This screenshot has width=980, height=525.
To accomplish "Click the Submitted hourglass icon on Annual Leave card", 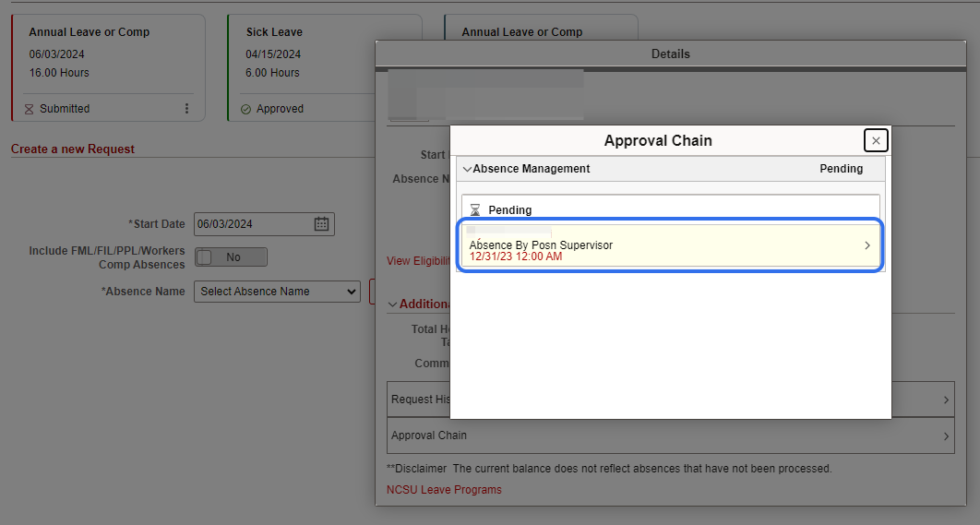I will pos(29,110).
